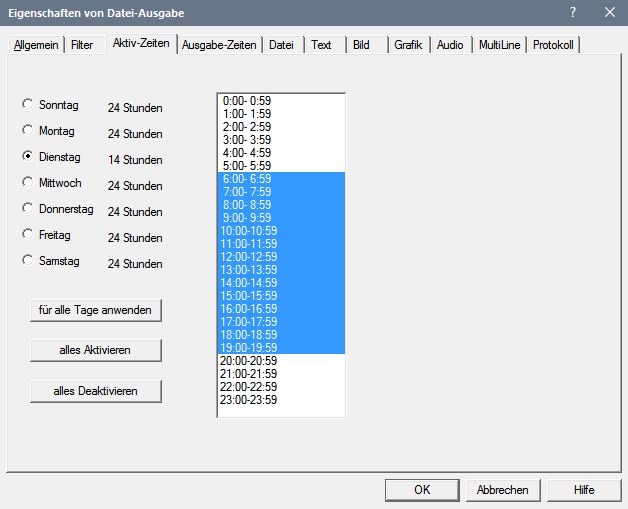This screenshot has height=509, width=628.
Task: Pick the Samstag day option
Action: pyautogui.click(x=28, y=260)
